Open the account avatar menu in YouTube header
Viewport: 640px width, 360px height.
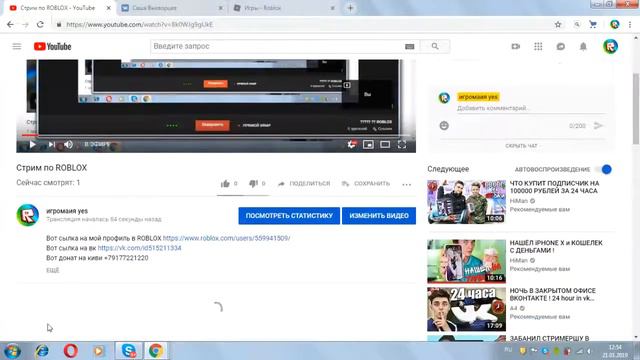pyautogui.click(x=610, y=47)
